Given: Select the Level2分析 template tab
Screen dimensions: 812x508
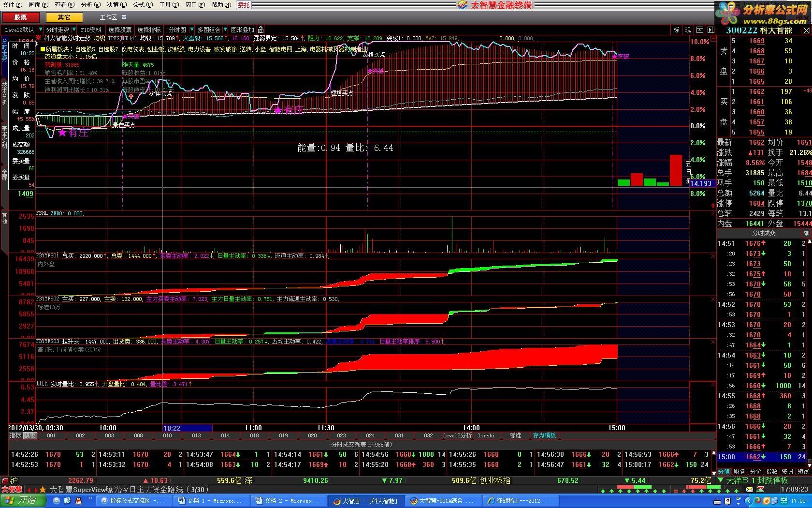Looking at the screenshot, I should point(457,435).
